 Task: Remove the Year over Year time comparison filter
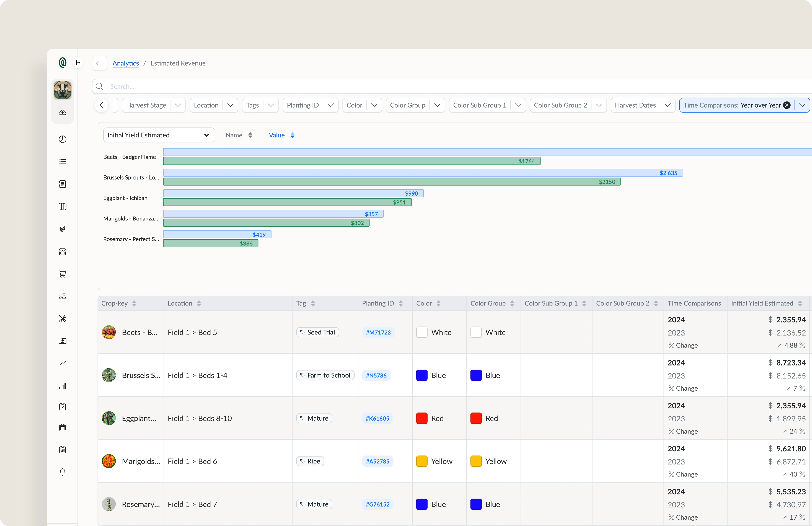point(787,105)
